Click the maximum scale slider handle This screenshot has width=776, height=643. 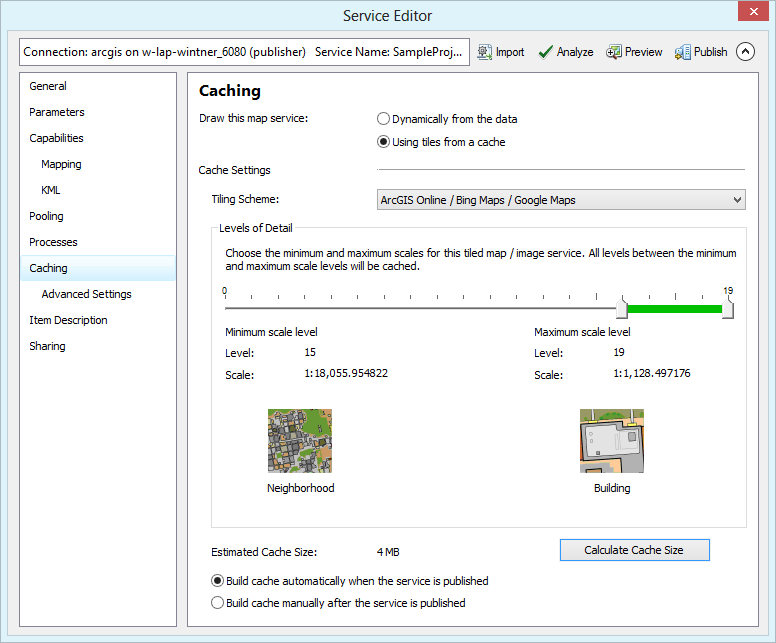tap(728, 309)
